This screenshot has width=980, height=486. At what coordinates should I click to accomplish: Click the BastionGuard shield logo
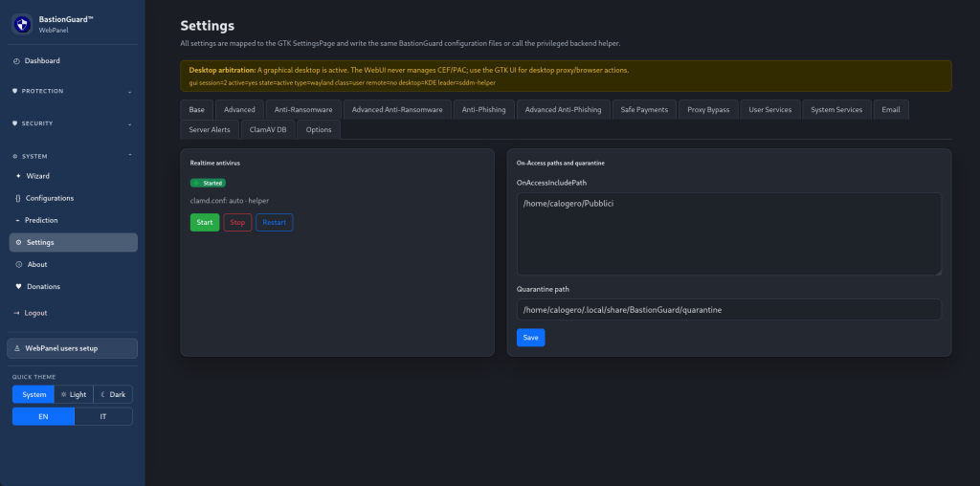coord(23,24)
